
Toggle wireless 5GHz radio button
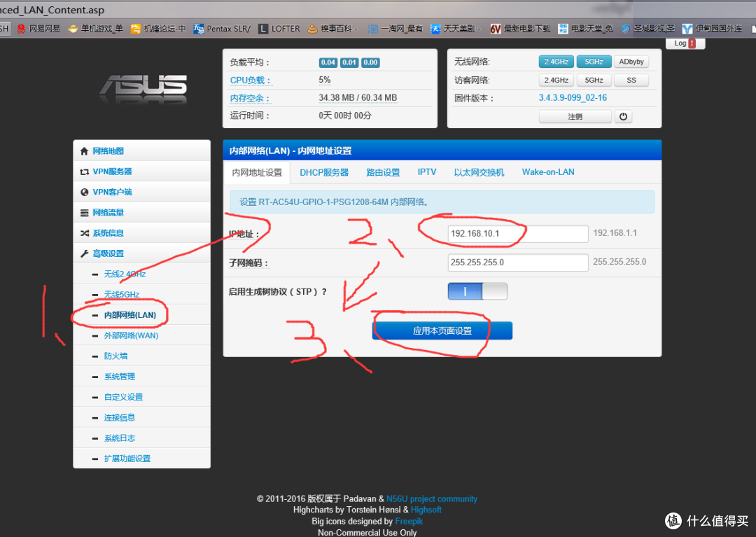594,62
